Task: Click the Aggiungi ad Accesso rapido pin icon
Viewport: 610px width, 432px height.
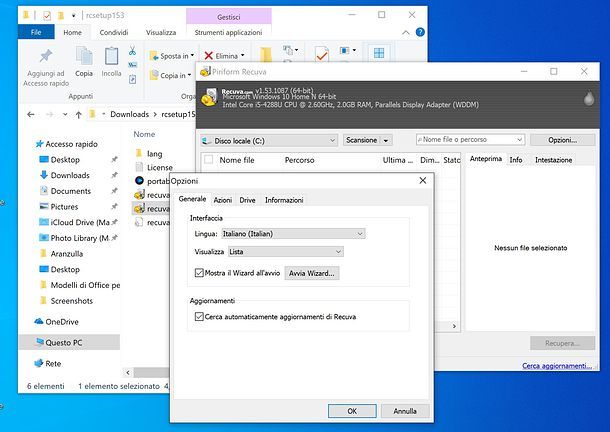Action: click(x=46, y=56)
